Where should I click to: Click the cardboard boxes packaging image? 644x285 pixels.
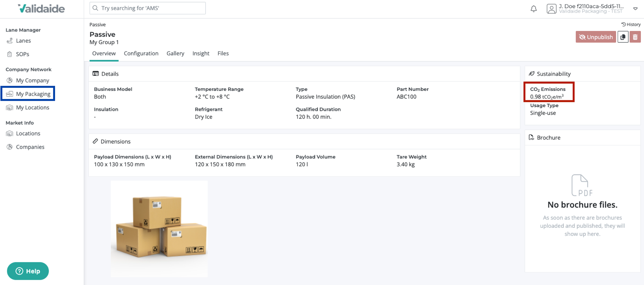[x=159, y=229]
